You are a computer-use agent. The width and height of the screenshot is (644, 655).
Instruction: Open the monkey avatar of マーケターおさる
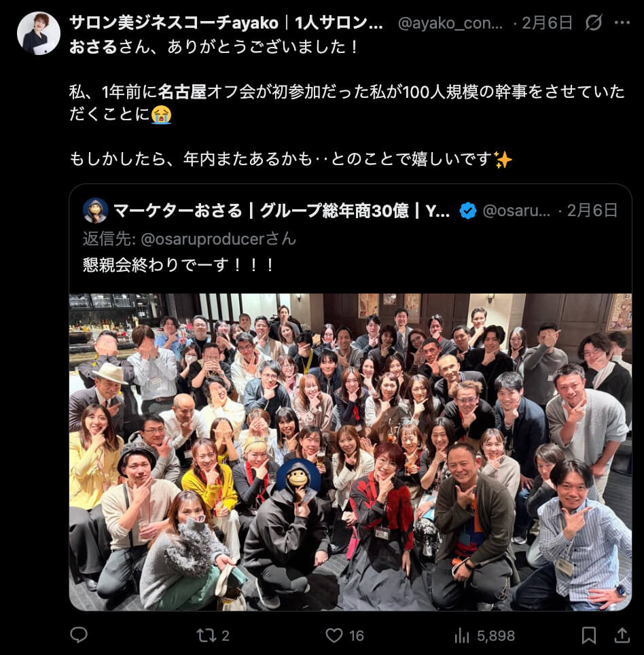tap(95, 211)
